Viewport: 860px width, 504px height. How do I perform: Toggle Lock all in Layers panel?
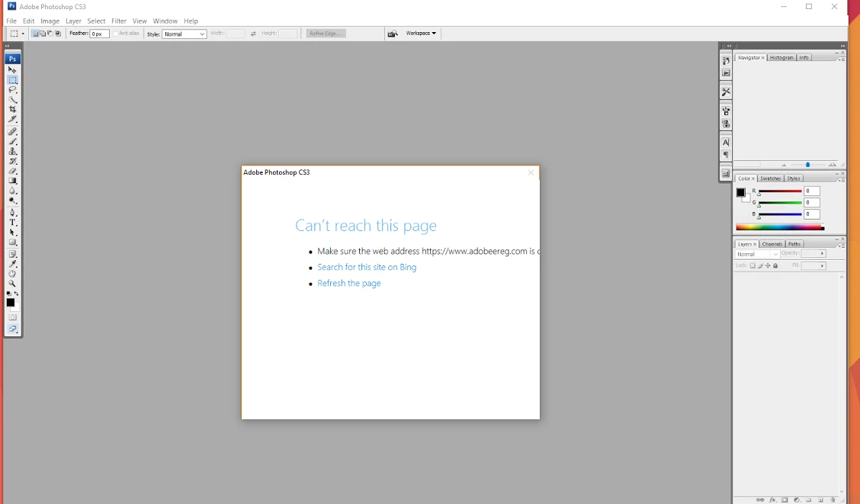[775, 265]
